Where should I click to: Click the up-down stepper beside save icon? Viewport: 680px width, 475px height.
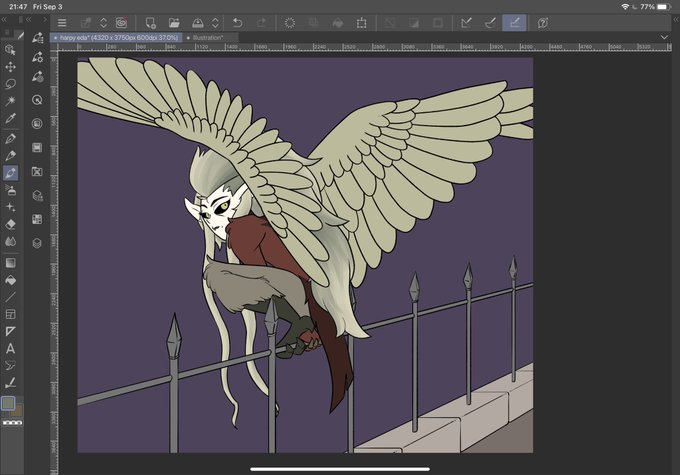215,23
